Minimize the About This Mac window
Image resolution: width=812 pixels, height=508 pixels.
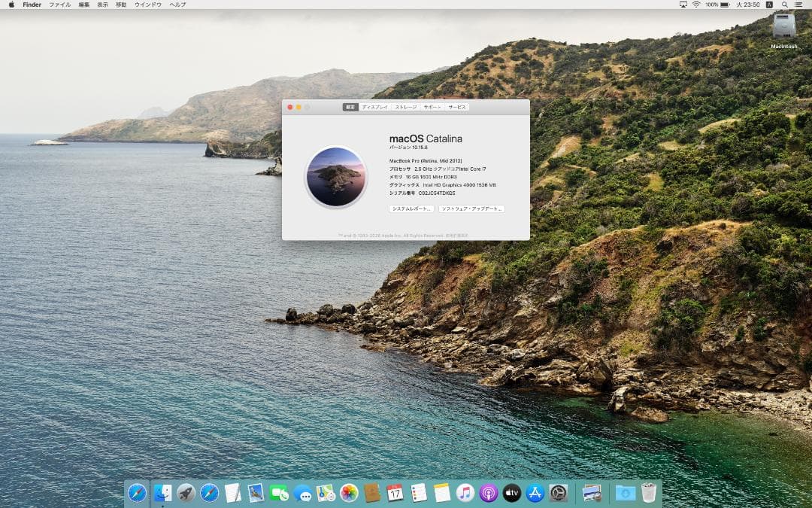pyautogui.click(x=298, y=108)
